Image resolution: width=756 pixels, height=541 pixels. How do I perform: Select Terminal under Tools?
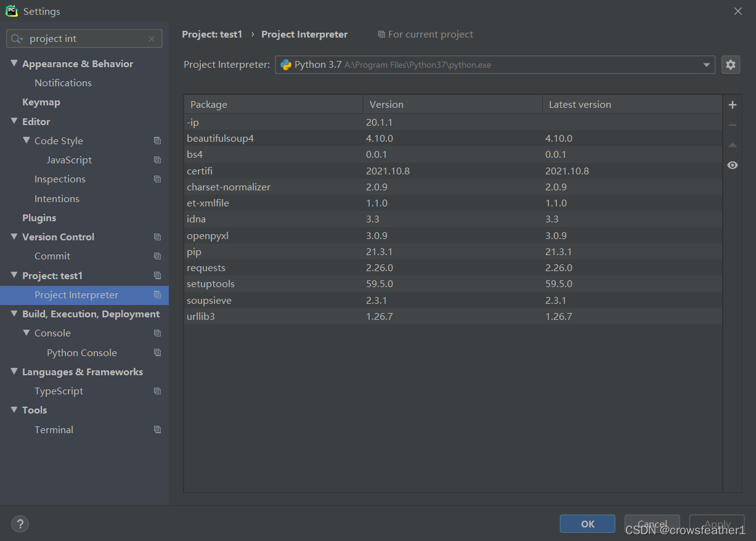coord(54,430)
